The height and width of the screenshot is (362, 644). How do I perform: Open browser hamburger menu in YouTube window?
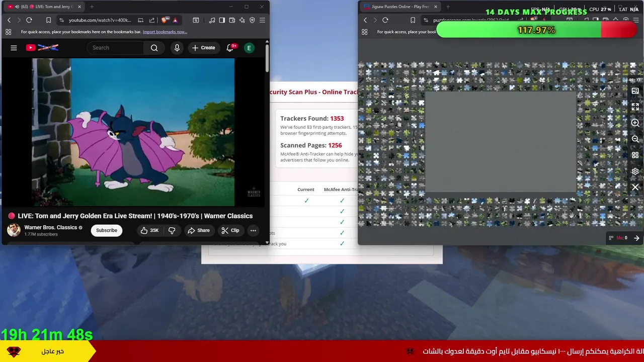pos(262,20)
